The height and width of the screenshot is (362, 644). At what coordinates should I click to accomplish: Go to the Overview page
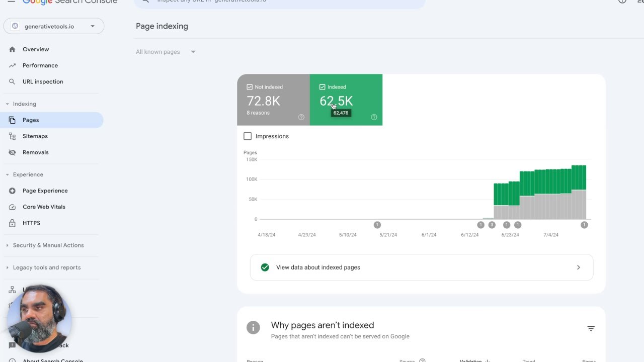pos(36,49)
